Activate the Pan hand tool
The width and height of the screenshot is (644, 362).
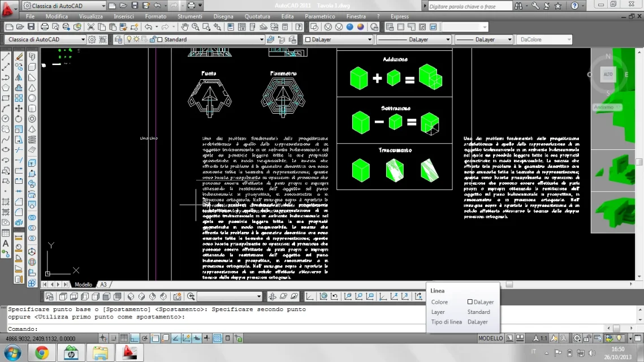pyautogui.click(x=185, y=27)
